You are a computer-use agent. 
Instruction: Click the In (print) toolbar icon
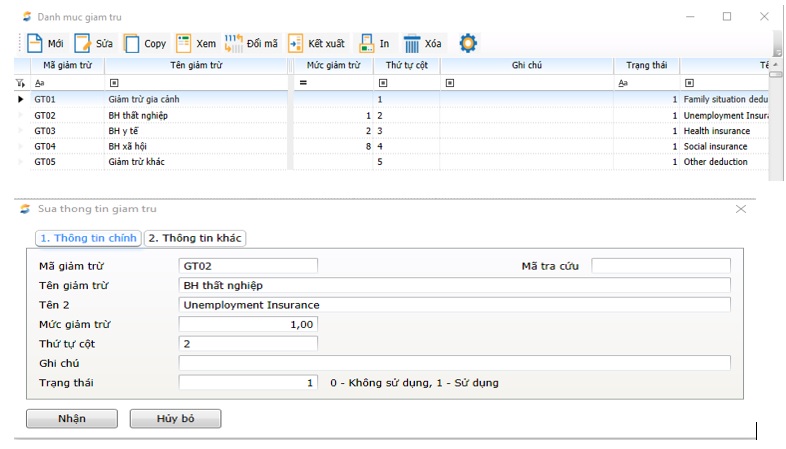coord(367,43)
